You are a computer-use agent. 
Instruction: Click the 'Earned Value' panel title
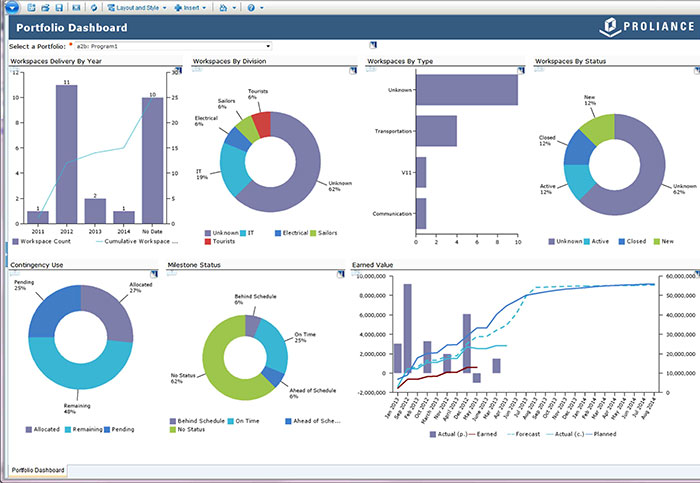[372, 265]
